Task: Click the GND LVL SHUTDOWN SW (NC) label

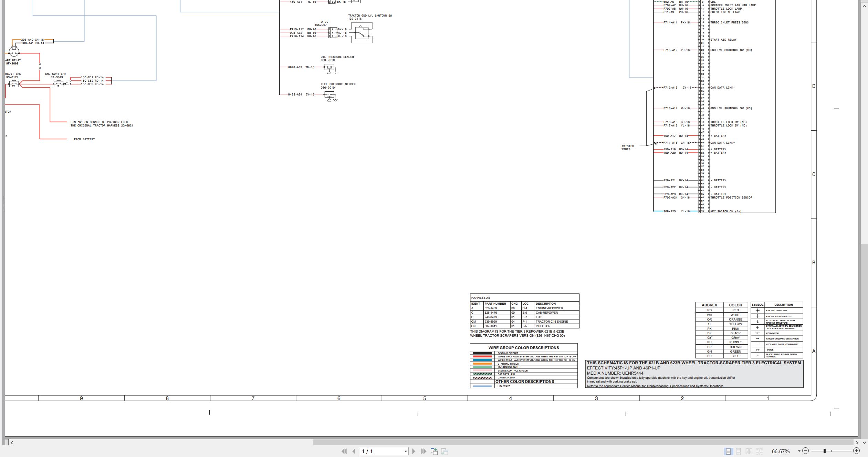Action: [x=731, y=108]
